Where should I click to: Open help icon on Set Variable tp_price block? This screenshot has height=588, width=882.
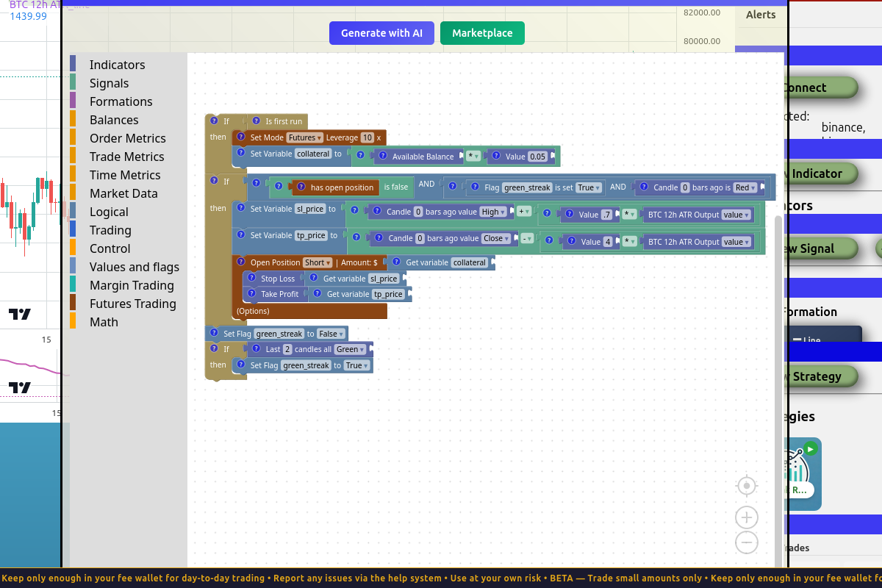click(x=240, y=234)
